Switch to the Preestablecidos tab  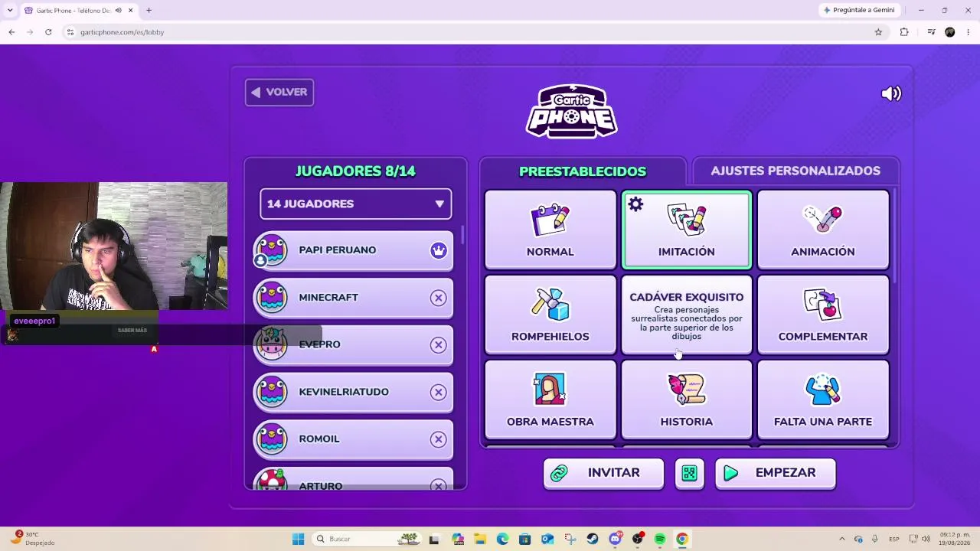583,171
